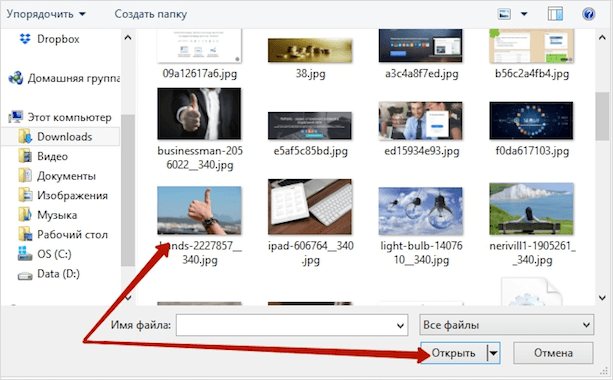Toggle the preview pane icon
Screen dimensions: 613x380
(555, 14)
